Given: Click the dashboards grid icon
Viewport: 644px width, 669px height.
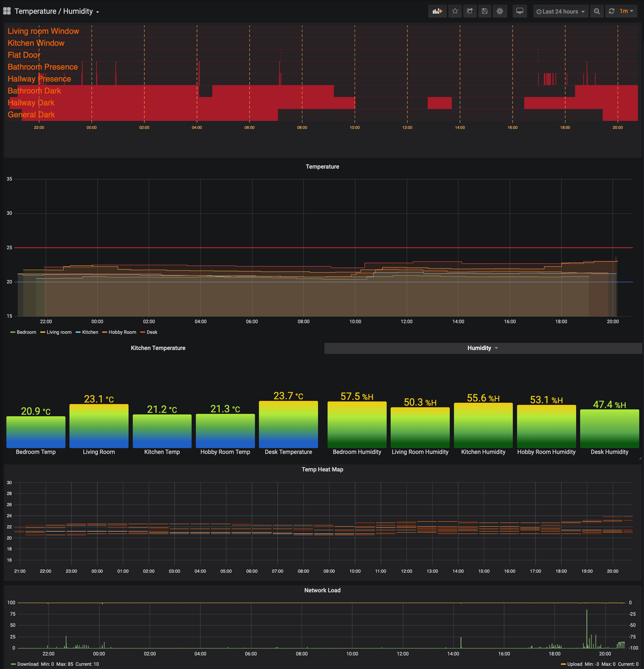Looking at the screenshot, I should [7, 11].
